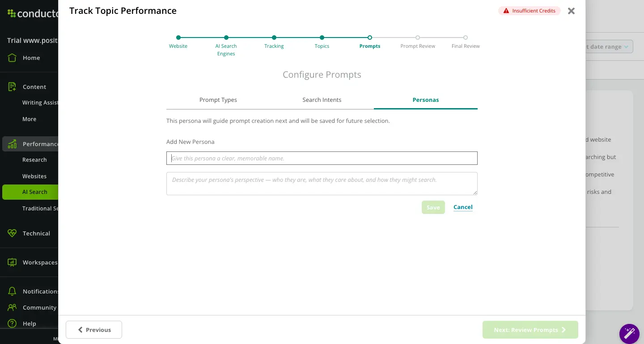The height and width of the screenshot is (344, 644).
Task: Close the Track Topic Performance dialog
Action: (x=571, y=11)
